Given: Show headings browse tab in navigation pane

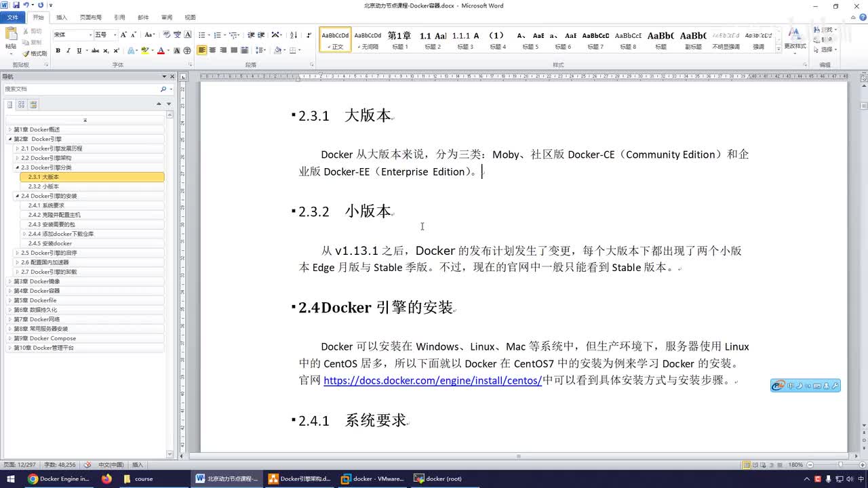Looking at the screenshot, I should click(x=10, y=104).
